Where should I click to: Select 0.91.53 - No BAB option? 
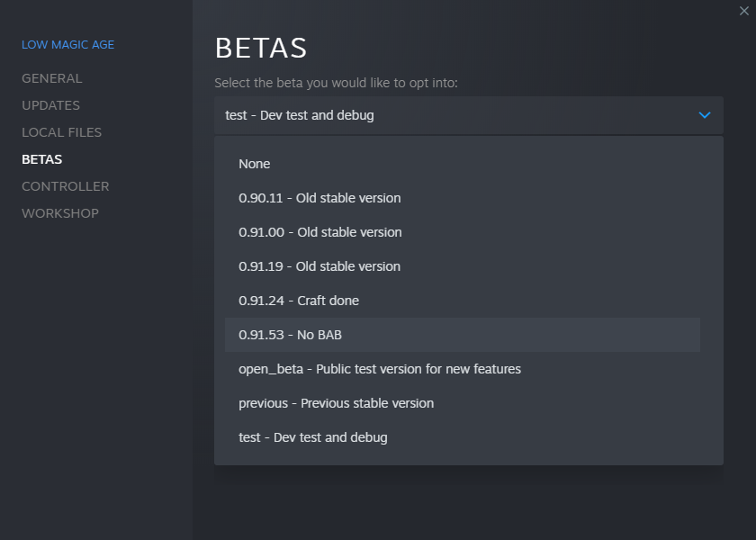click(463, 335)
